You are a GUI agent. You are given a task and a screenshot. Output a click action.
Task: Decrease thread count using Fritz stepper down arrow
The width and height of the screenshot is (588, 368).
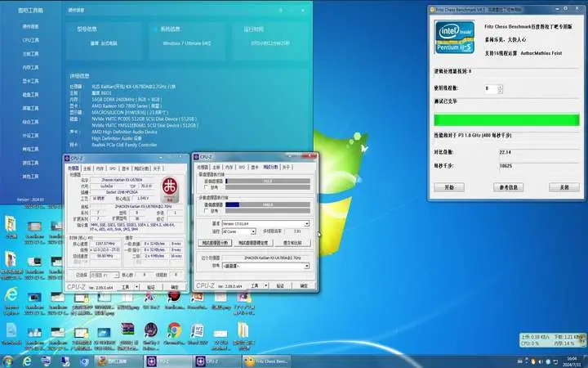click(x=500, y=92)
